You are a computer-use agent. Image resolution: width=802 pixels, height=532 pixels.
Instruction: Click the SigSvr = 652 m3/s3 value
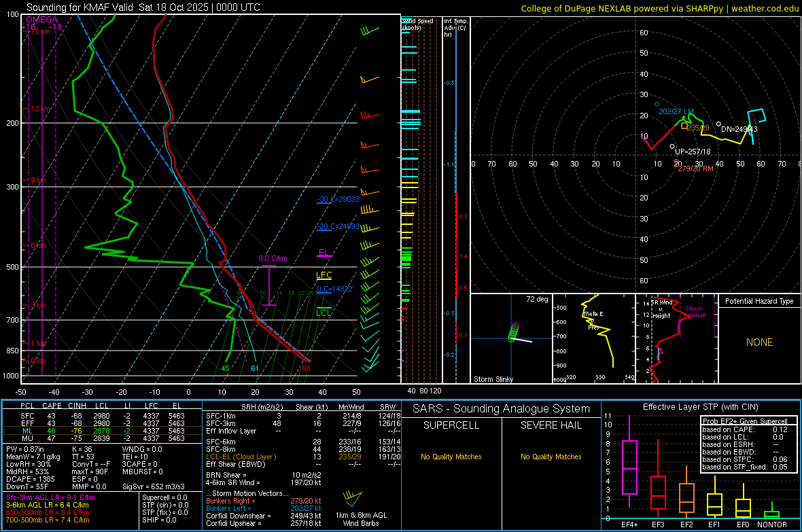(154, 486)
